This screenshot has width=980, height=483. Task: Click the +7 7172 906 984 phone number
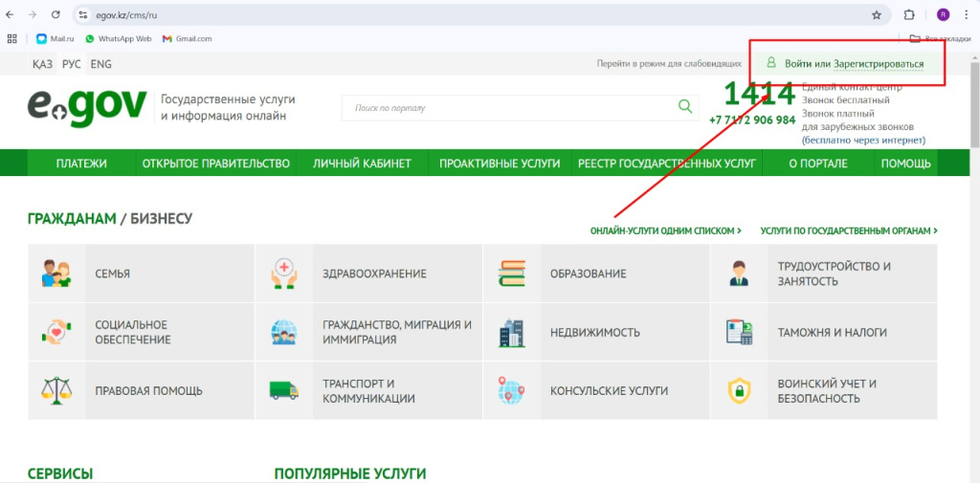point(752,120)
